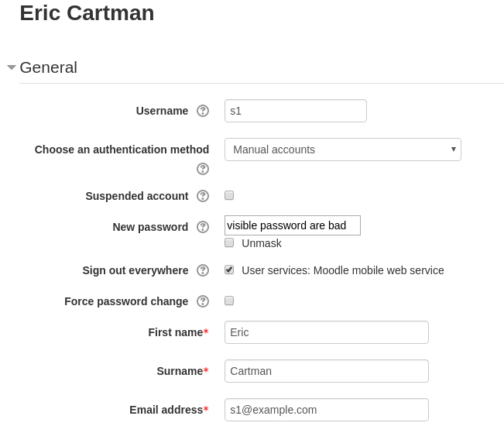
Task: Open the Manual accounts dropdown
Action: point(343,149)
